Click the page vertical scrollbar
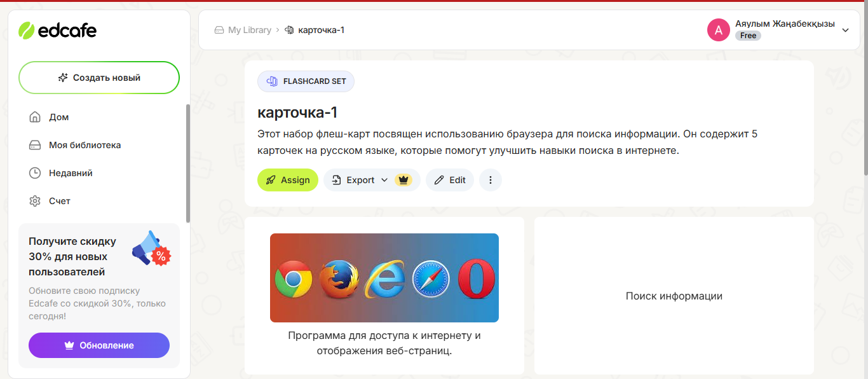This screenshot has height=379, width=868. (865, 89)
